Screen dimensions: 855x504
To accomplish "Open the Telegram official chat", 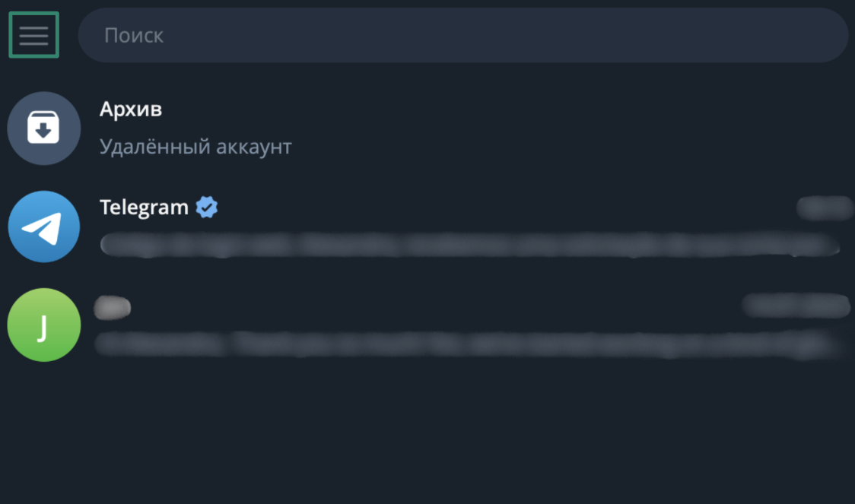I will coord(380,227).
